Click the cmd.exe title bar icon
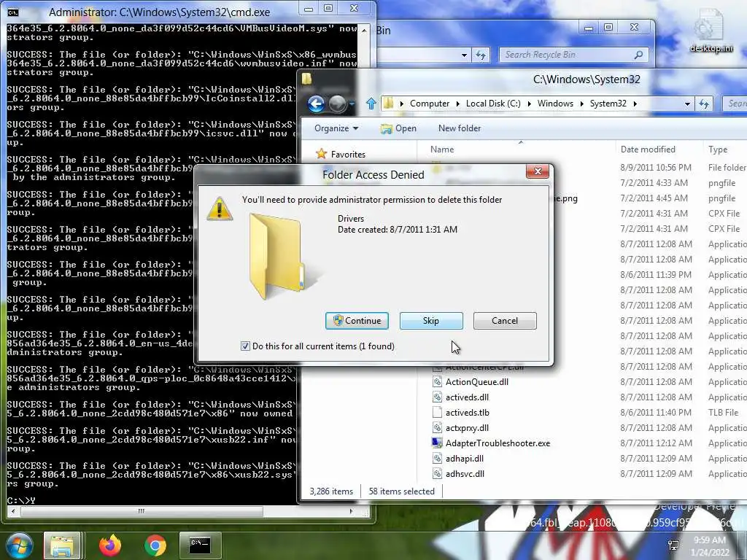Screen dimensions: 747x560 [13, 12]
